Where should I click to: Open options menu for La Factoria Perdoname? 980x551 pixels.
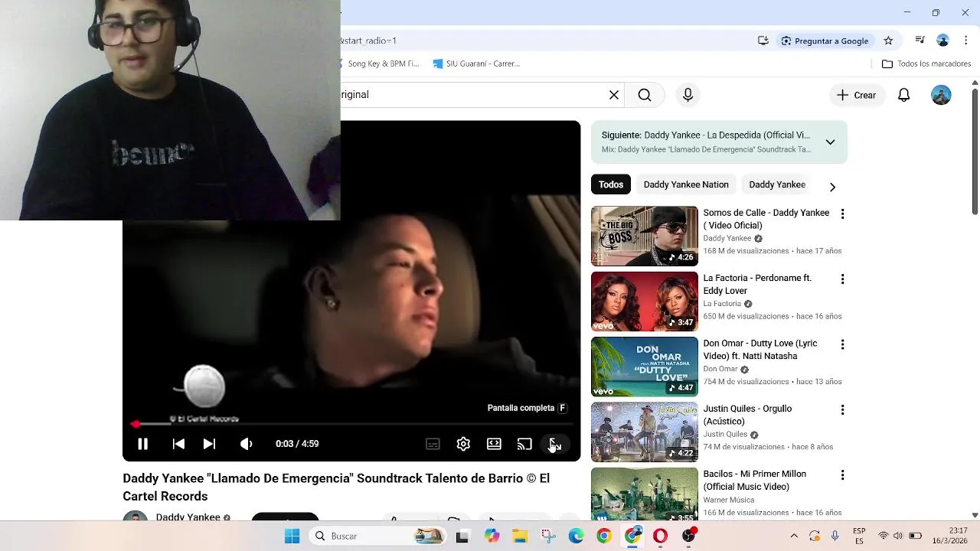(842, 279)
